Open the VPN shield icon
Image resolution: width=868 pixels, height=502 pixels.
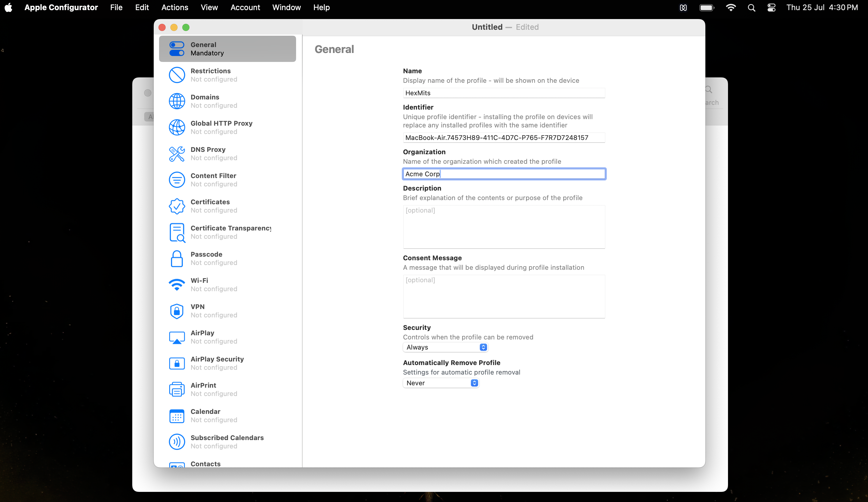(x=177, y=311)
